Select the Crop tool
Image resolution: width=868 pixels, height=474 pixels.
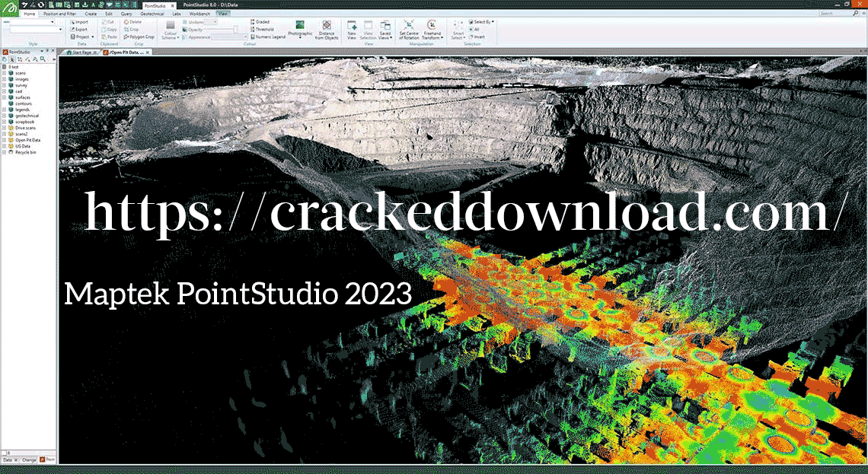[131, 30]
